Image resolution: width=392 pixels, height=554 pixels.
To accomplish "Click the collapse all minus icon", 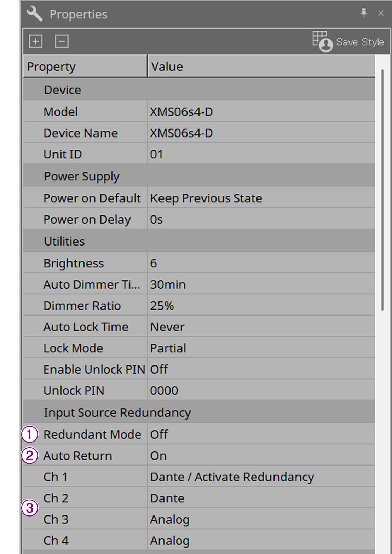I will (x=62, y=41).
